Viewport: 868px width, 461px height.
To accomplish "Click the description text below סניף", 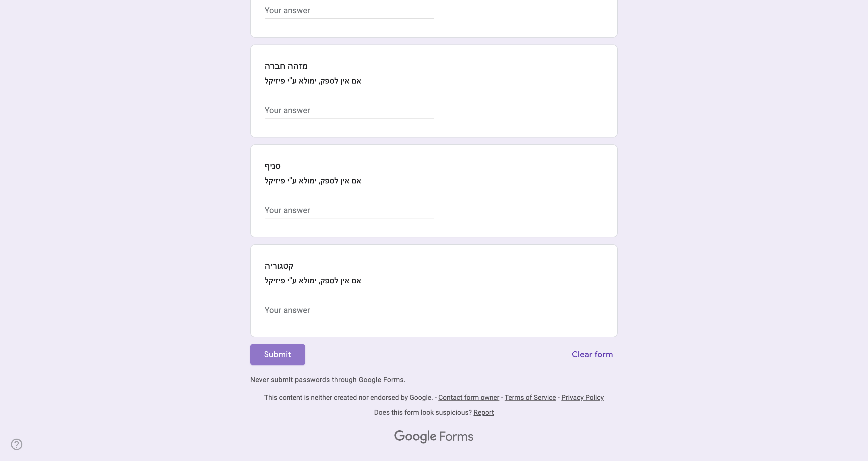I will 313,181.
